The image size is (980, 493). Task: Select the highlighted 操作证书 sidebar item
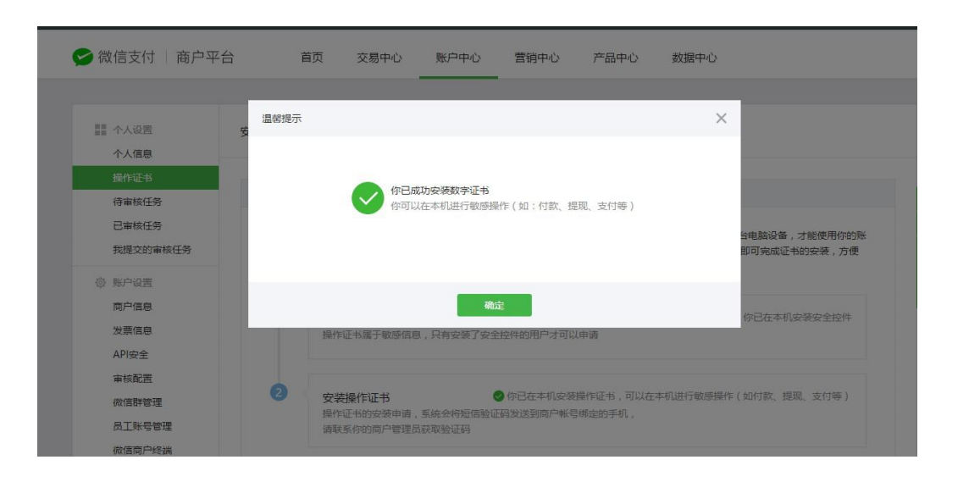pyautogui.click(x=133, y=178)
